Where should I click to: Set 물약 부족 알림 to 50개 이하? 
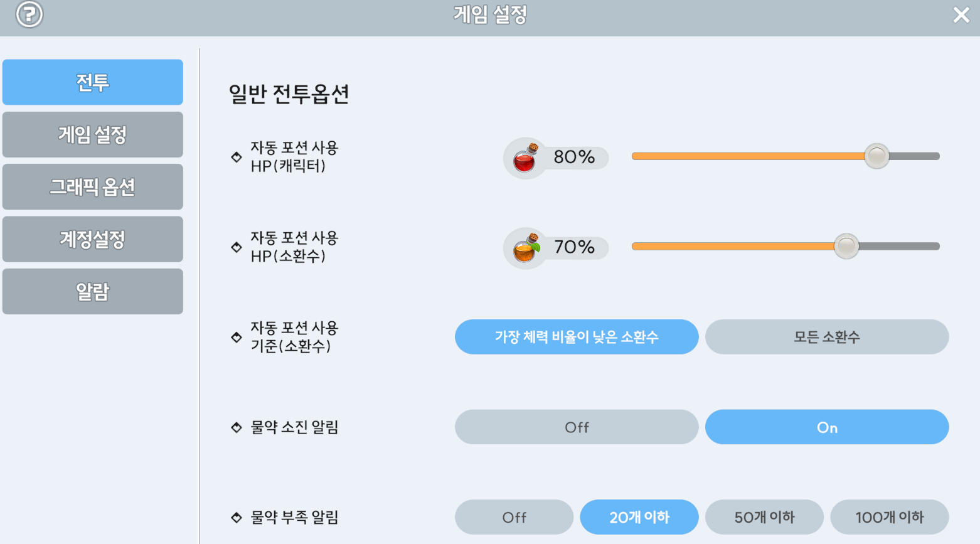[764, 517]
